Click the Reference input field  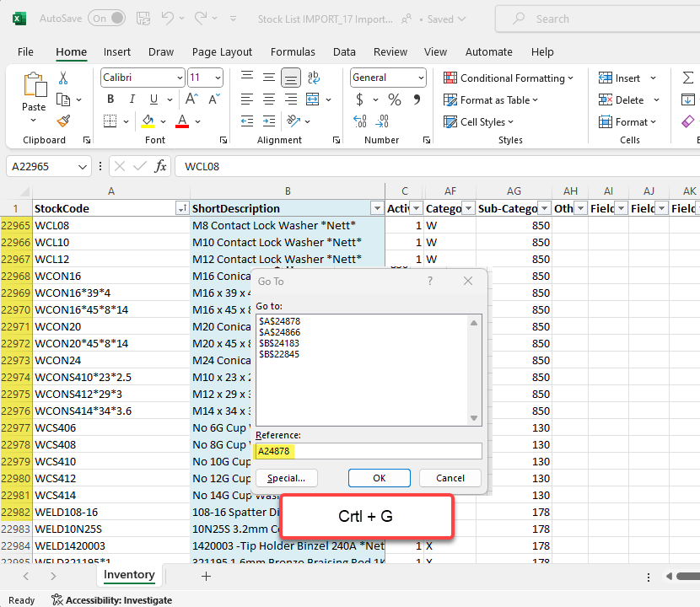[x=369, y=451]
